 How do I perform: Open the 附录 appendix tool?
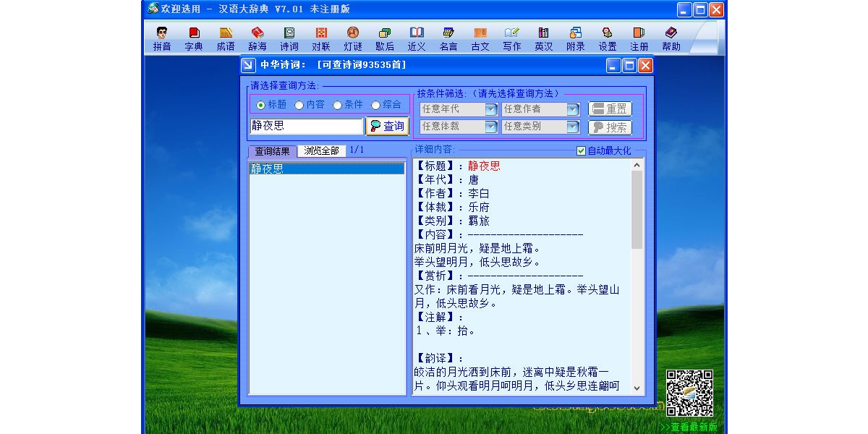tap(576, 39)
